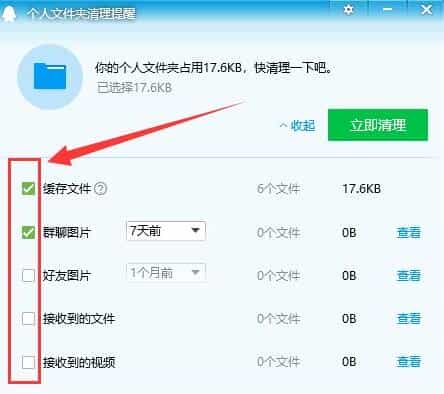Click the 接收到的视频 label

pyautogui.click(x=79, y=362)
